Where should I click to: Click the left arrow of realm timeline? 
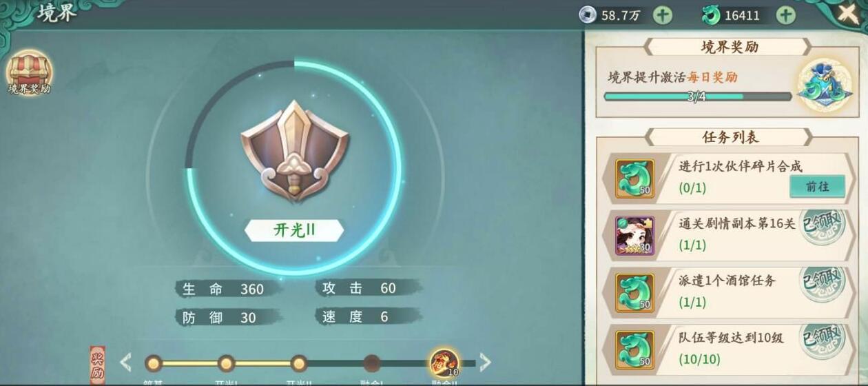click(125, 363)
